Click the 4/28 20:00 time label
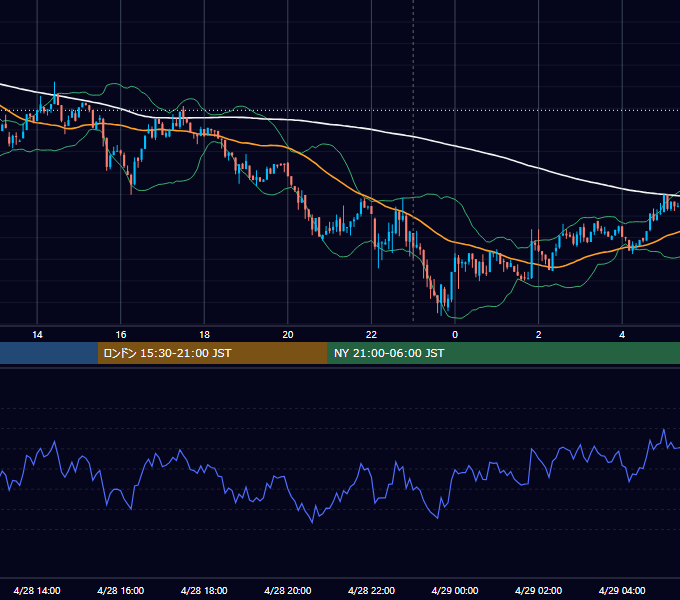Viewport: 680px width, 600px height. 288,590
